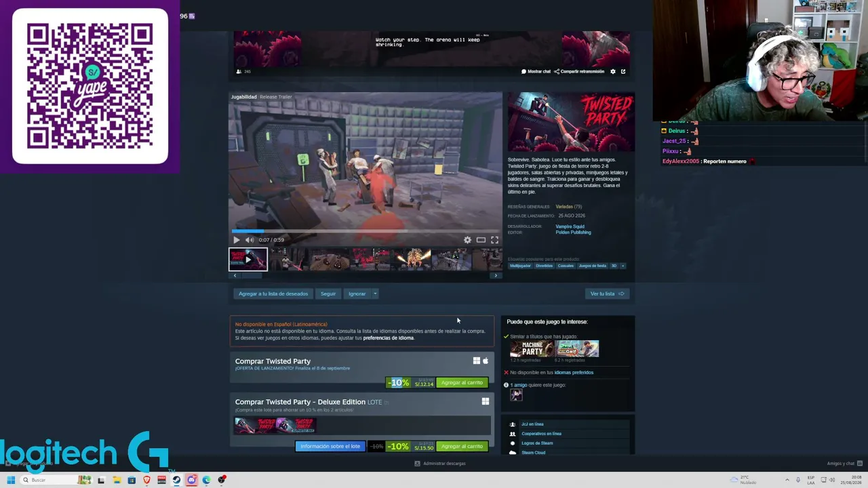The width and height of the screenshot is (868, 488).
Task: Toggle theater mode on the trailer
Action: [481, 240]
